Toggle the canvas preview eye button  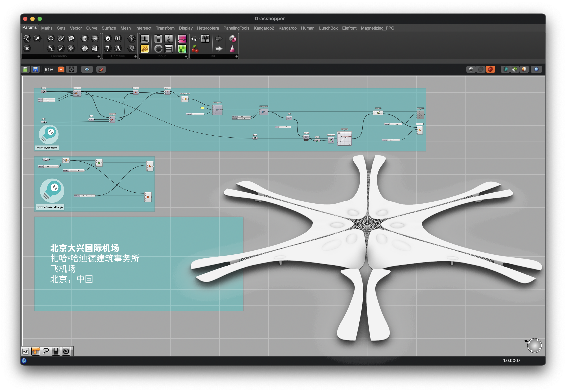[87, 69]
